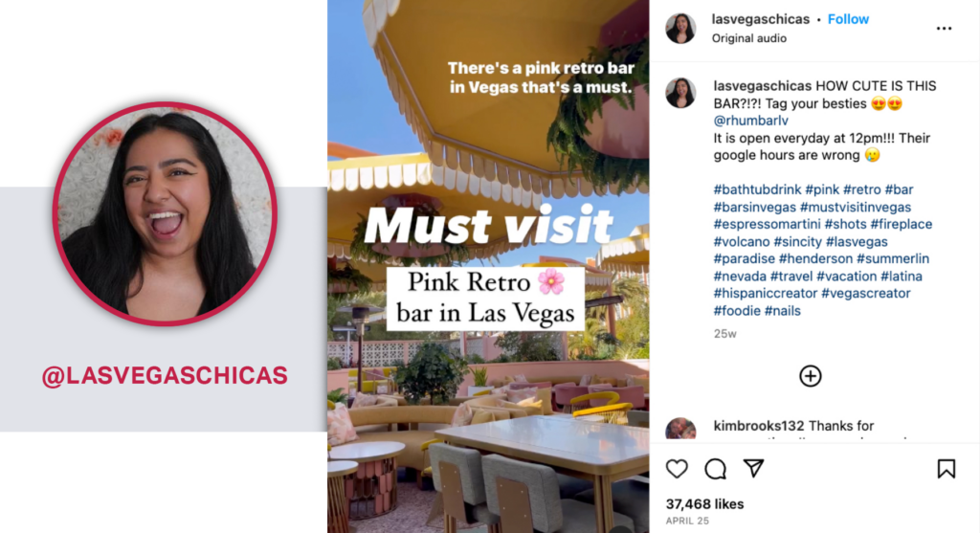Image resolution: width=980 pixels, height=533 pixels.
Task: Open the #espressomartini hashtag
Action: pos(767,224)
